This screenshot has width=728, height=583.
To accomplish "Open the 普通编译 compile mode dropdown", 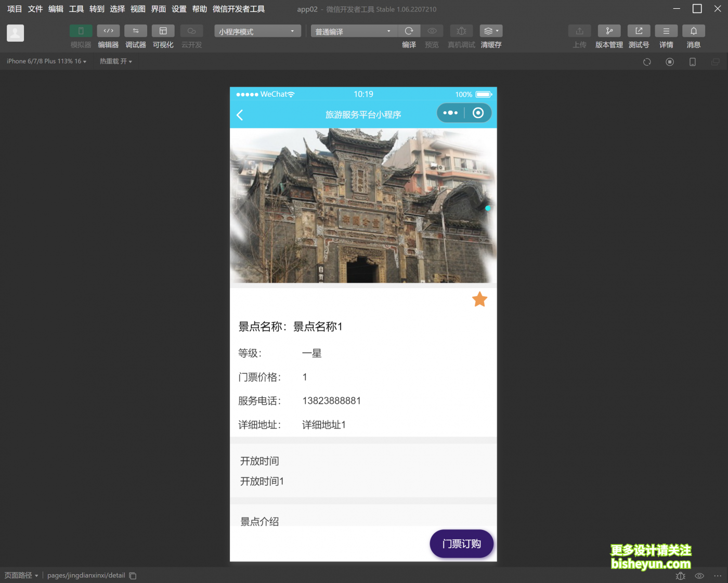I will 354,31.
